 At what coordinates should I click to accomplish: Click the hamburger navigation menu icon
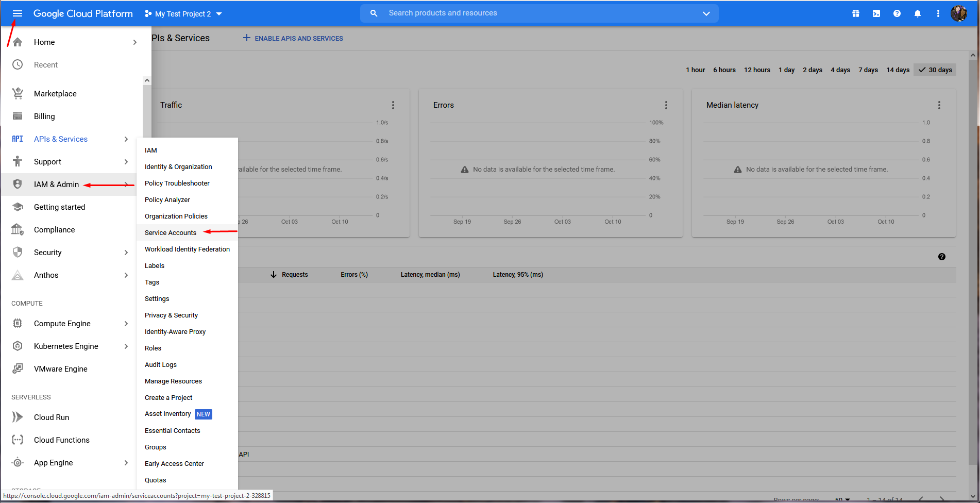pos(18,13)
